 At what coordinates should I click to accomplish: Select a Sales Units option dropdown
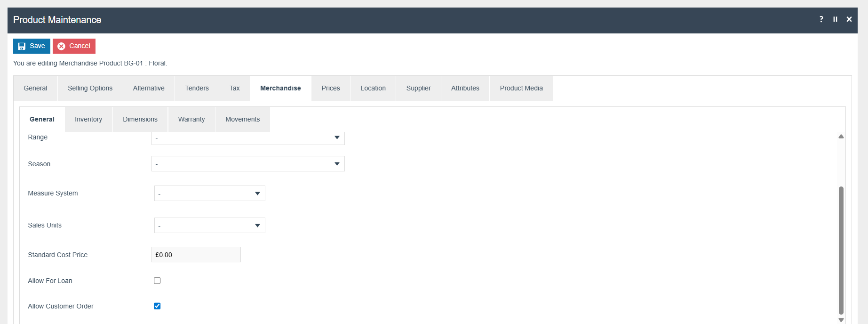coord(209,226)
